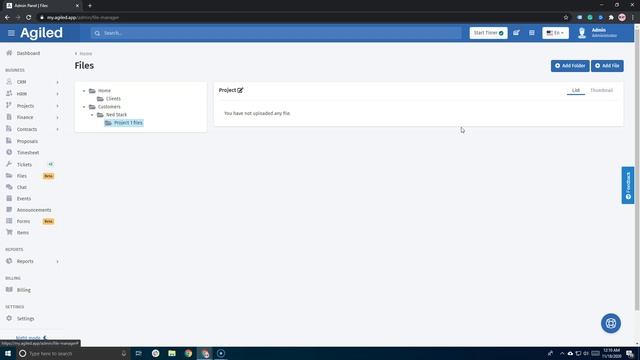
Task: Collapse the Home folder tree node
Action: [x=84, y=91]
